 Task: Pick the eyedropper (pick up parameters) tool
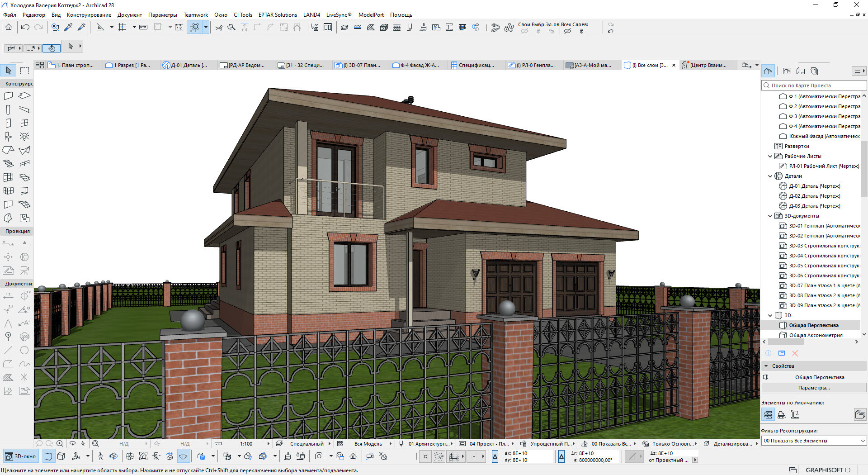click(68, 27)
